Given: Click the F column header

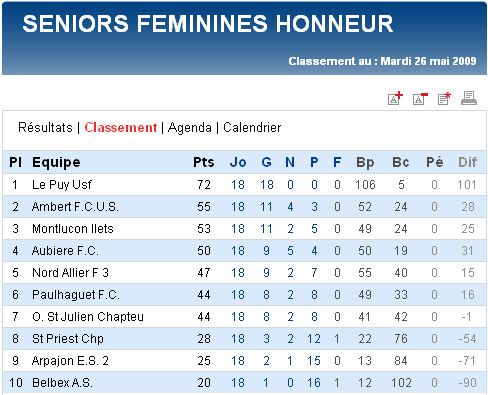Looking at the screenshot, I should (337, 162).
